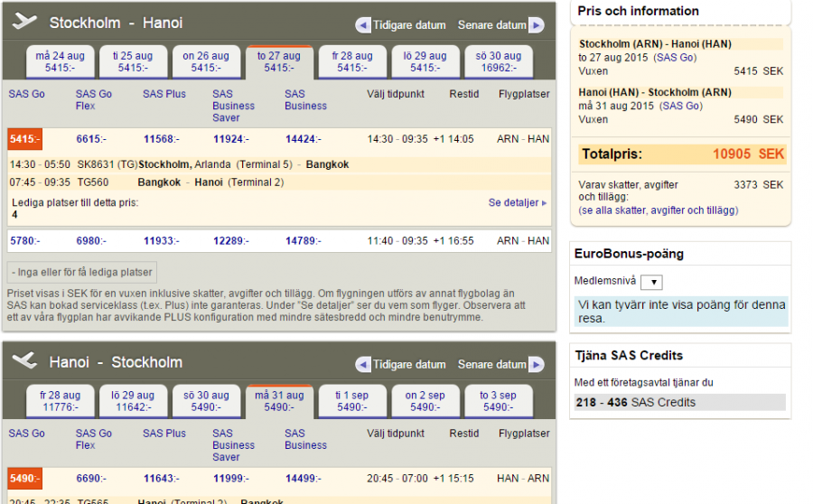Select the 5780 SAS Go fare at 11:40
The image size is (813, 504).
coord(24,241)
